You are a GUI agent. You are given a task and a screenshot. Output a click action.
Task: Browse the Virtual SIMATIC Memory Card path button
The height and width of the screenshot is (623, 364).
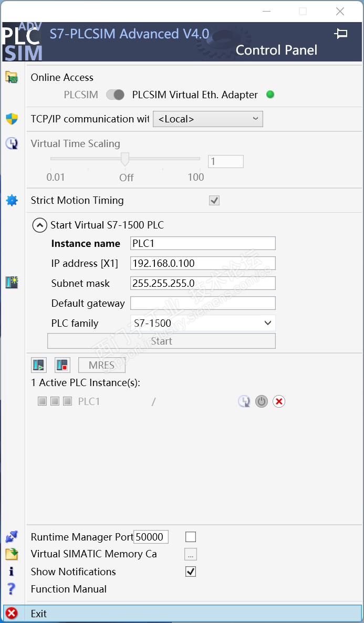tap(191, 554)
